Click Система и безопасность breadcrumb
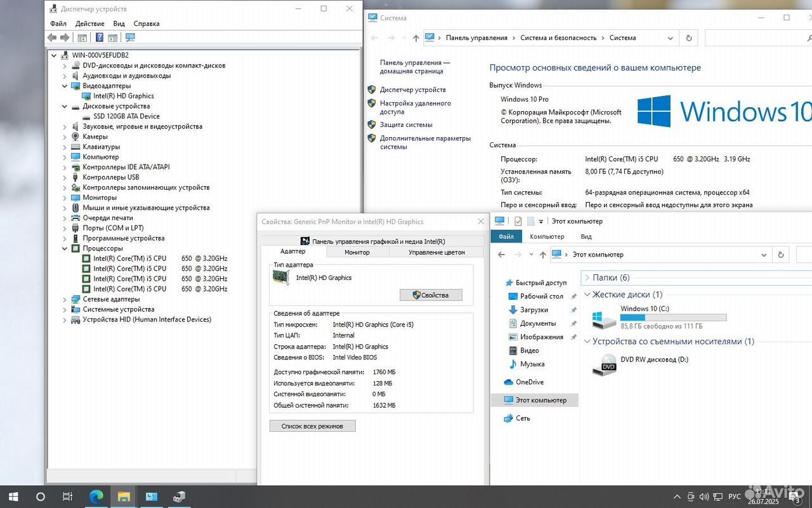 558,38
